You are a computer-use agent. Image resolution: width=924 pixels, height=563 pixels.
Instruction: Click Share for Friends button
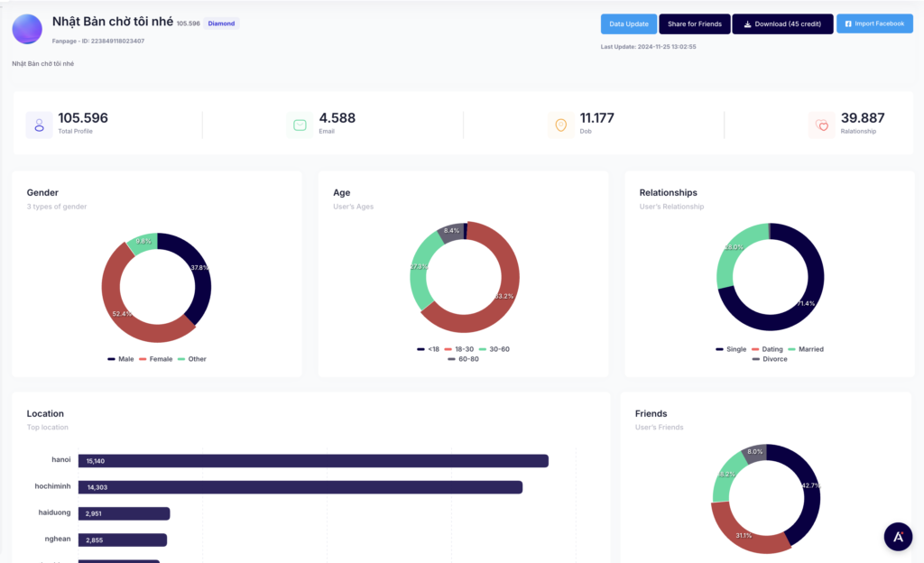(693, 23)
